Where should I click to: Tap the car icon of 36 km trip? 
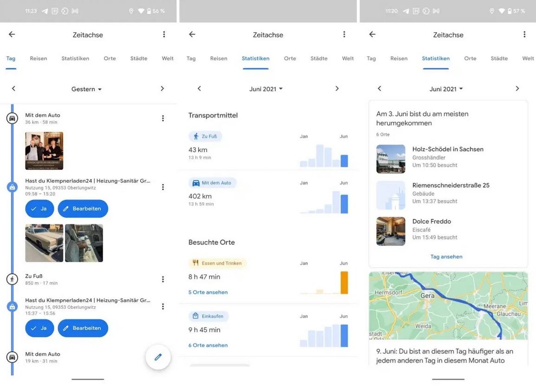pos(12,118)
